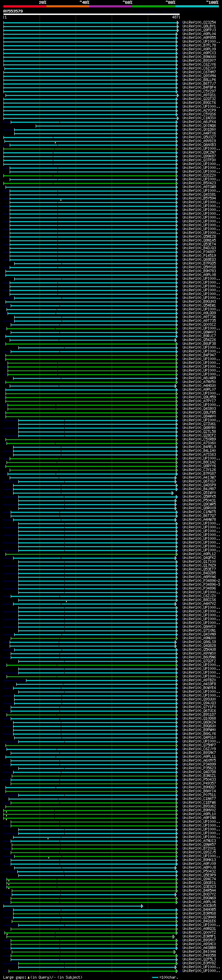Select the UniRef100_A9TBZ0 entry
Viewport: 222px width, 980px height.
pos(199,680)
